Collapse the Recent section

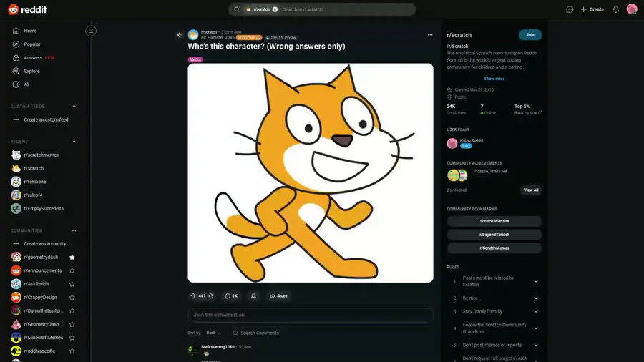point(74,142)
